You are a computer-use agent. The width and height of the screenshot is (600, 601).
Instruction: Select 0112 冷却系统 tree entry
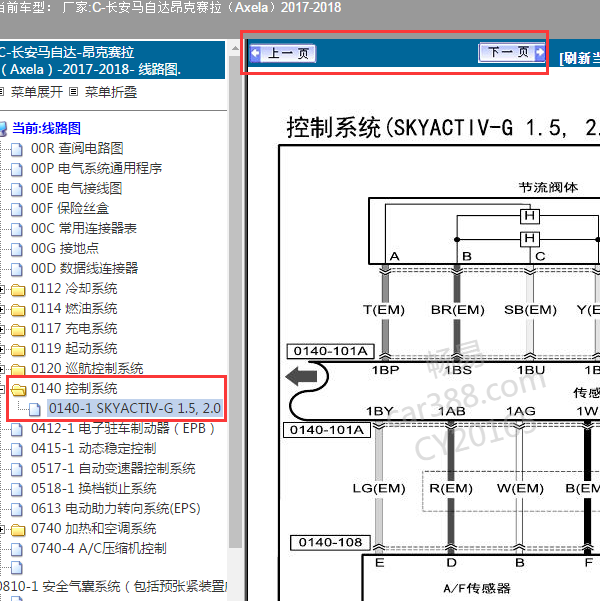point(74,288)
